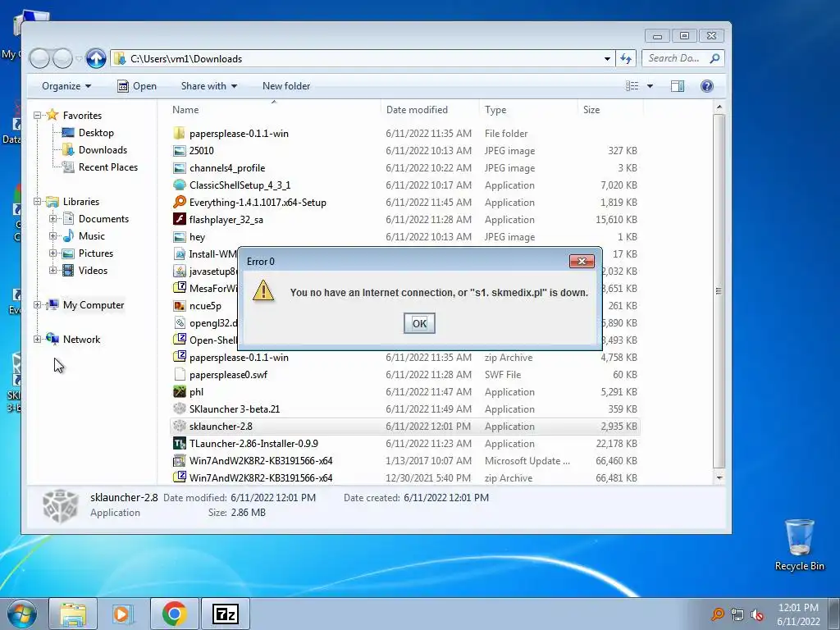Select the ncue5p file
This screenshot has width=840, height=630.
(203, 305)
